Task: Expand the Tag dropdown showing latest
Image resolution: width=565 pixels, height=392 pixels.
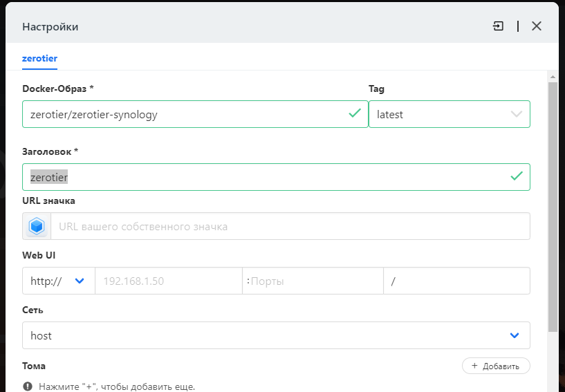Action: [x=450, y=114]
